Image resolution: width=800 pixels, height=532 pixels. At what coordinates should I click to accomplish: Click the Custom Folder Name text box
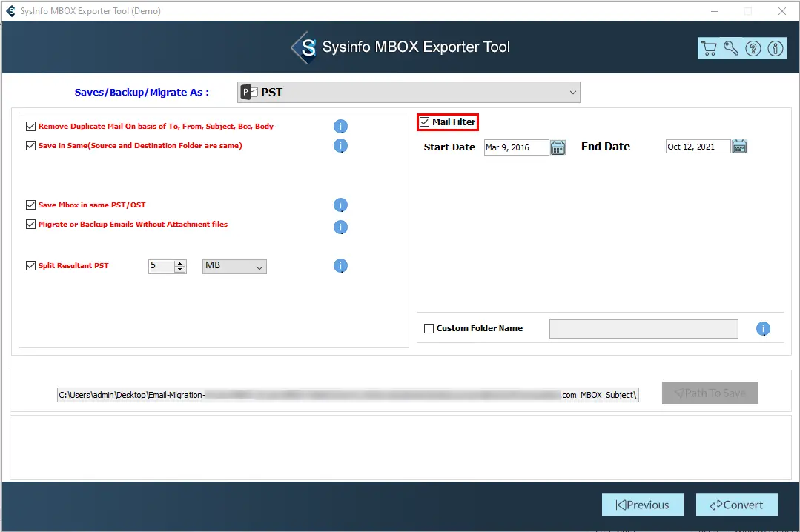point(644,329)
